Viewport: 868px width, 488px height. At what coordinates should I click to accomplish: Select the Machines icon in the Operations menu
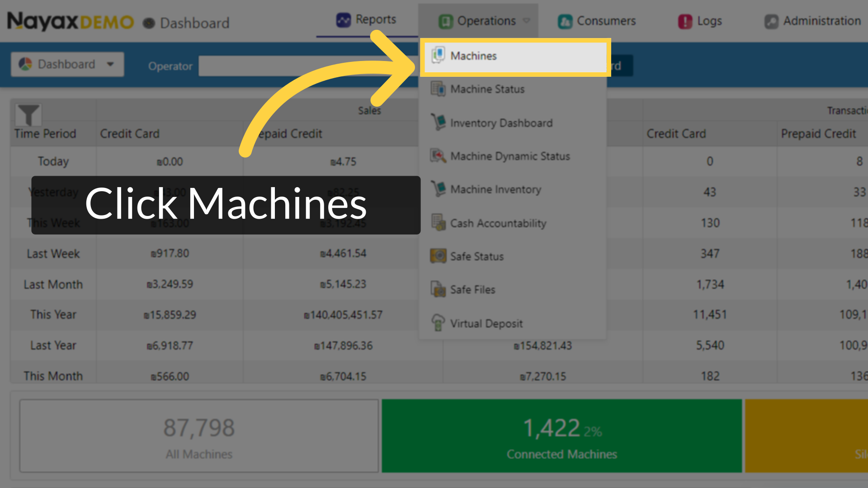point(438,56)
